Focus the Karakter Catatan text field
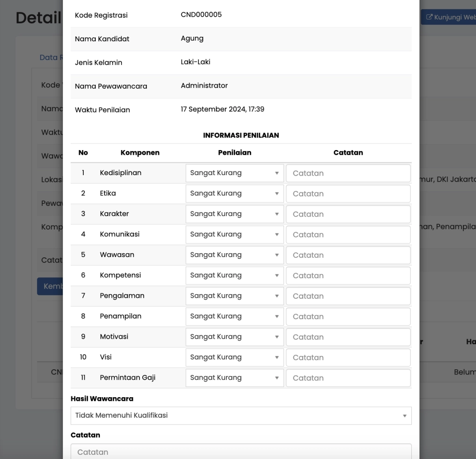 (x=348, y=214)
